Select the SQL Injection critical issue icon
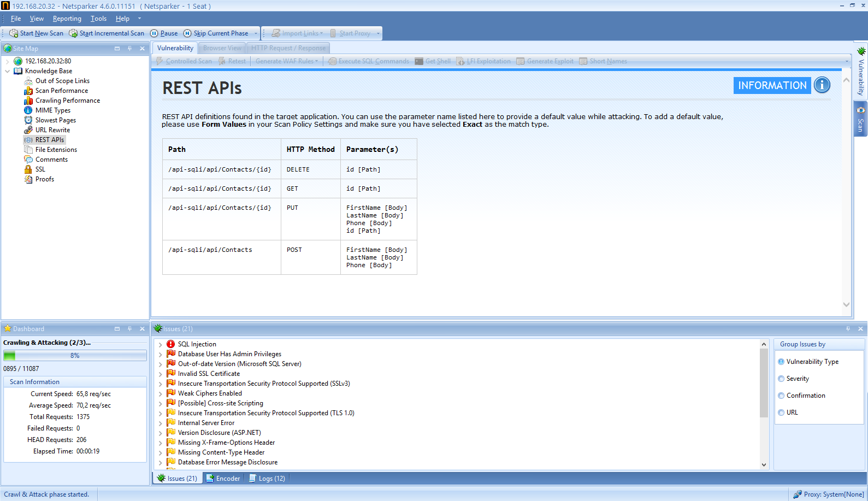This screenshot has width=868, height=501. click(171, 344)
